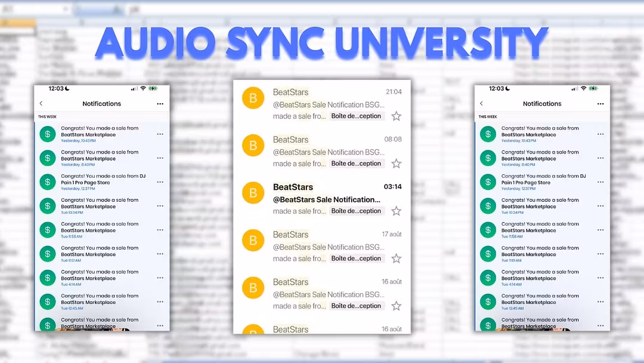Image resolution: width=644 pixels, height=363 pixels.
Task: Click "Notifications" title on left phone
Action: point(102,104)
